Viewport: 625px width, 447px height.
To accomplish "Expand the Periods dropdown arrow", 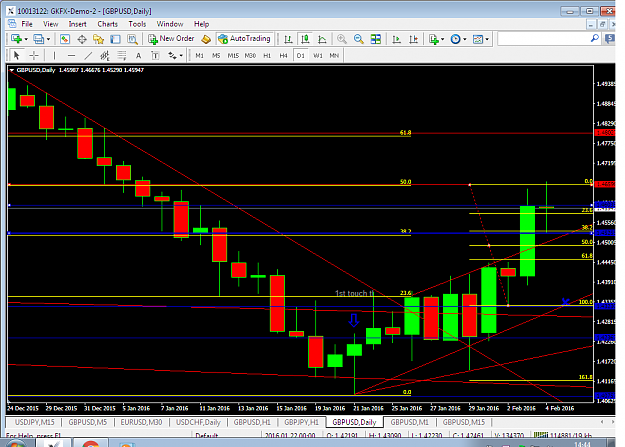I will [x=465, y=39].
